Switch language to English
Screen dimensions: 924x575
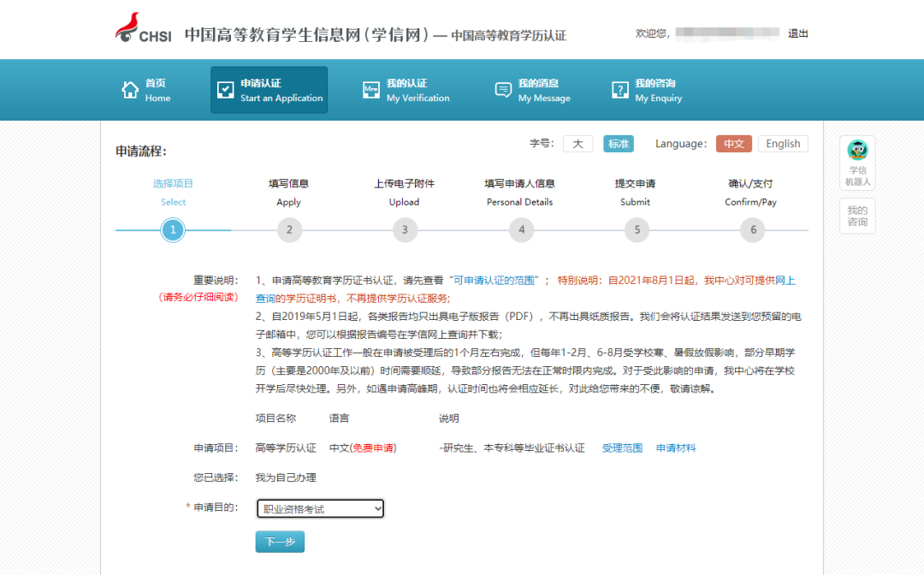pyautogui.click(x=783, y=143)
